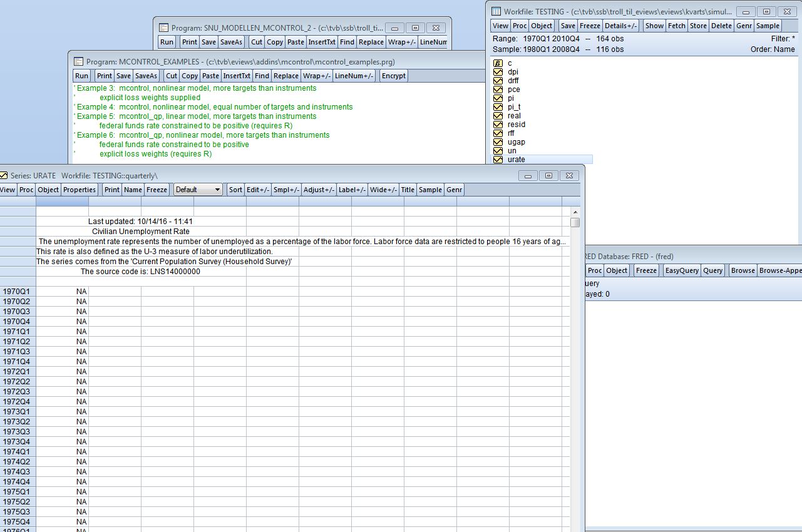The image size is (802, 532).
Task: Select the coefficient vector c icon
Action: click(498, 63)
